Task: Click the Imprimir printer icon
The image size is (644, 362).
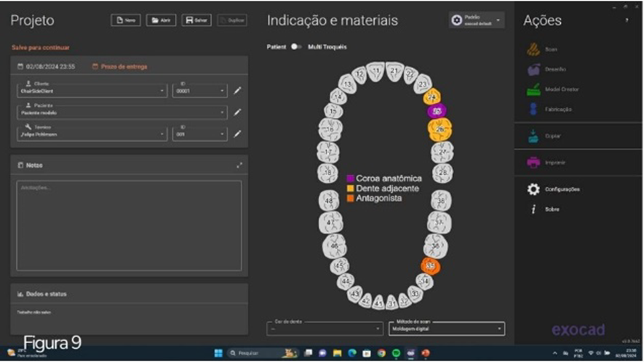Action: pyautogui.click(x=533, y=162)
